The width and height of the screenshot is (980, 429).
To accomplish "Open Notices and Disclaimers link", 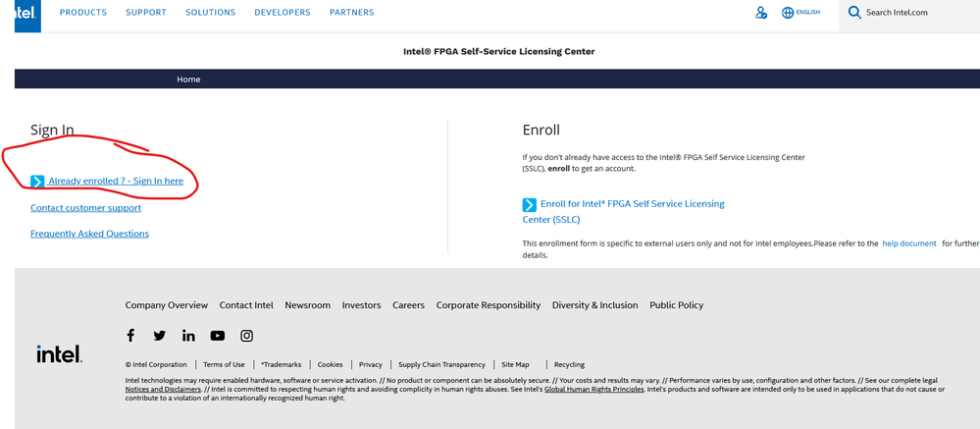I will (163, 389).
